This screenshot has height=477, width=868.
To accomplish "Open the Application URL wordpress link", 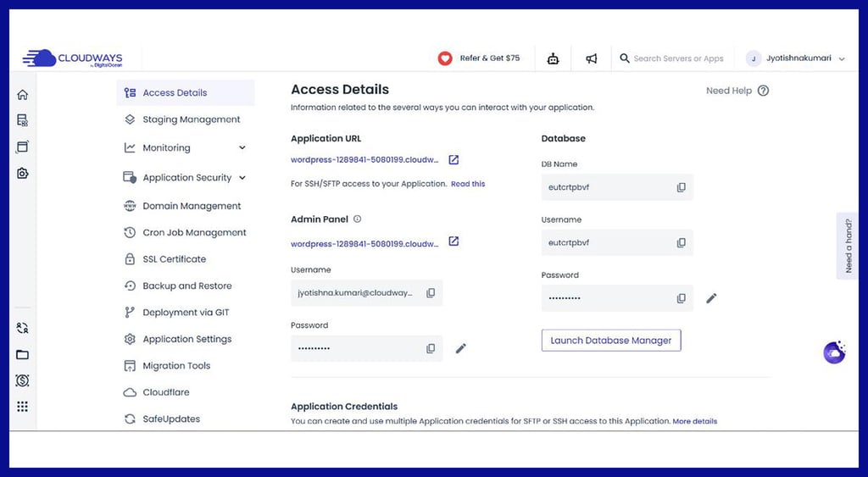I will click(x=364, y=160).
